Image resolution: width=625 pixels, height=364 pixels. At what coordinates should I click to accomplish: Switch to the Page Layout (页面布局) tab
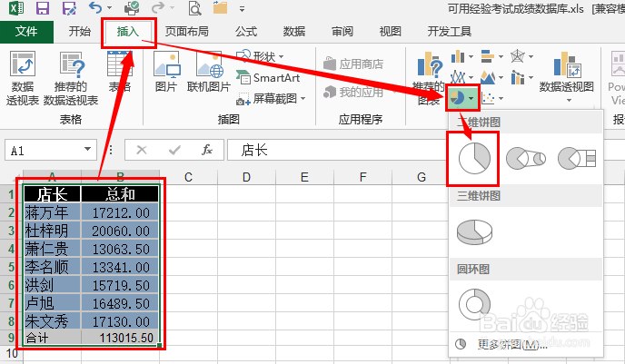(x=186, y=32)
